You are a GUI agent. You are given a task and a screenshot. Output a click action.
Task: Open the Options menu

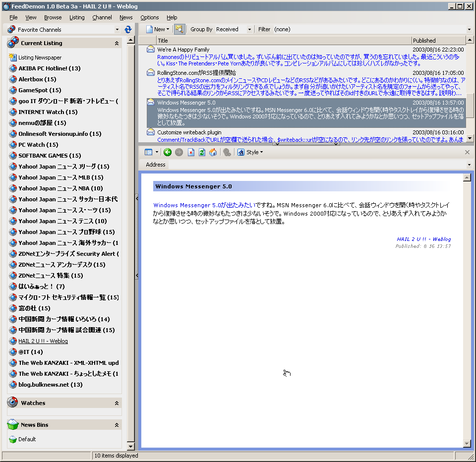pos(150,17)
